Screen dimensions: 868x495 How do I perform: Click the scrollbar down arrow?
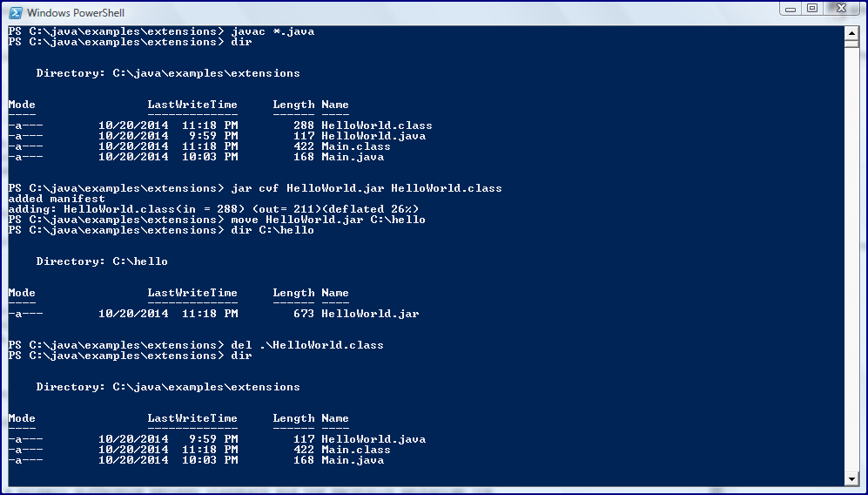851,478
